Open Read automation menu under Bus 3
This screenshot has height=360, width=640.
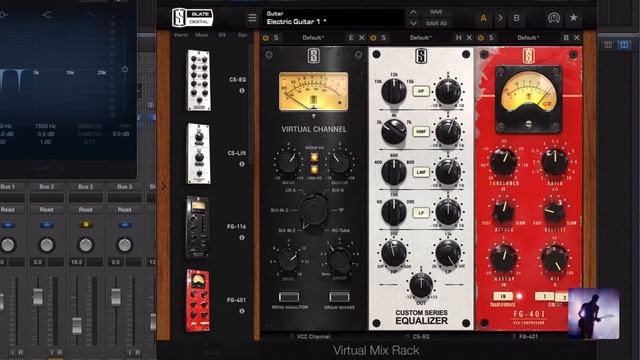pyautogui.click(x=124, y=209)
